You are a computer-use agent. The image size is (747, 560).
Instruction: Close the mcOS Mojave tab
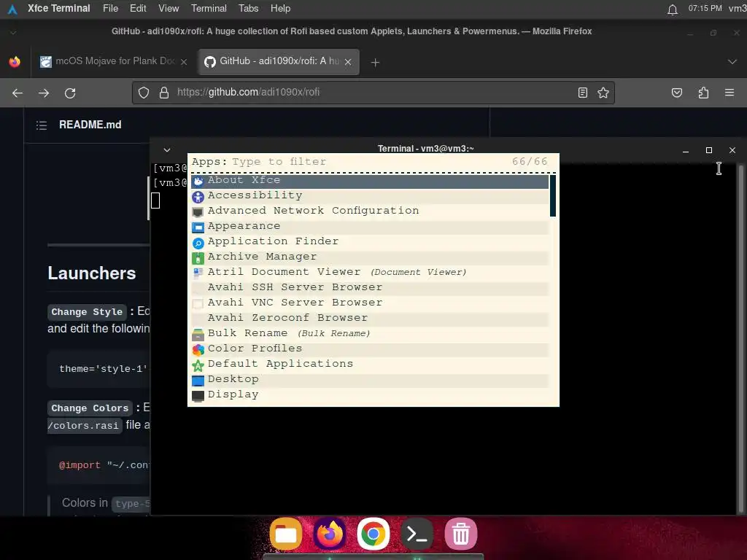[x=183, y=62]
